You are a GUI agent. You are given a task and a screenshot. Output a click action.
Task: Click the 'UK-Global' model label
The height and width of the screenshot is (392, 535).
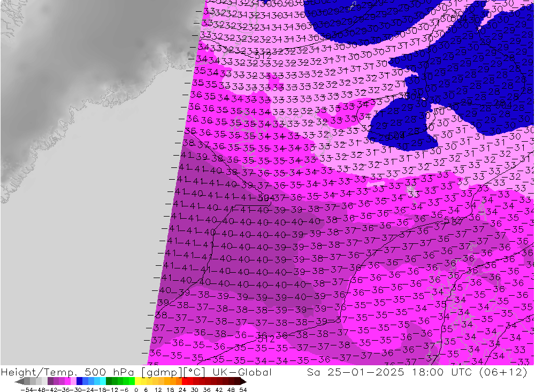coord(242,372)
